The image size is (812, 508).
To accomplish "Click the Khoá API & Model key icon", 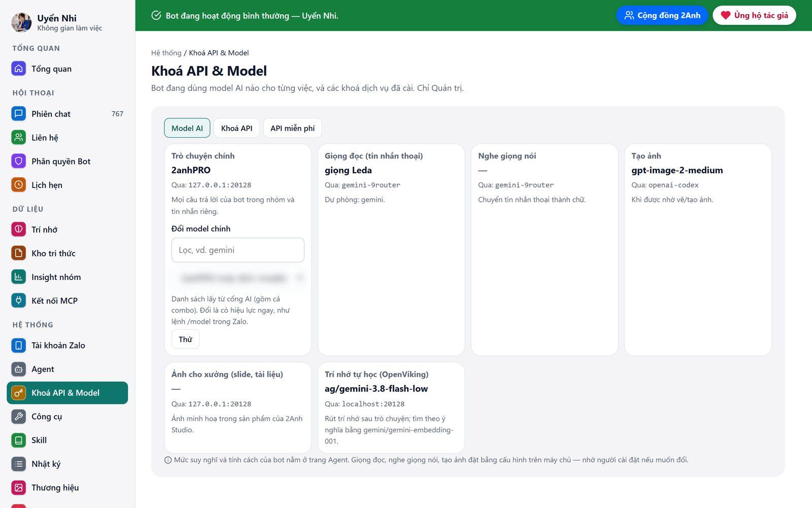I will pos(19,393).
